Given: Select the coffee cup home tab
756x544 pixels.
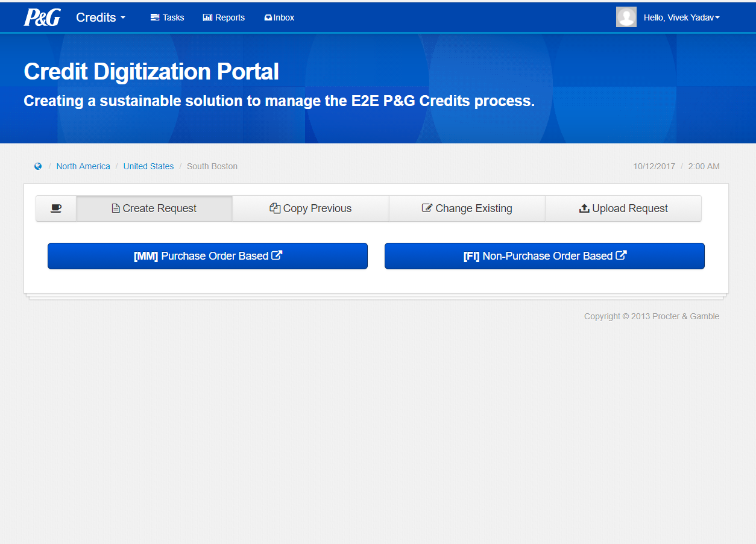Looking at the screenshot, I should 56,208.
